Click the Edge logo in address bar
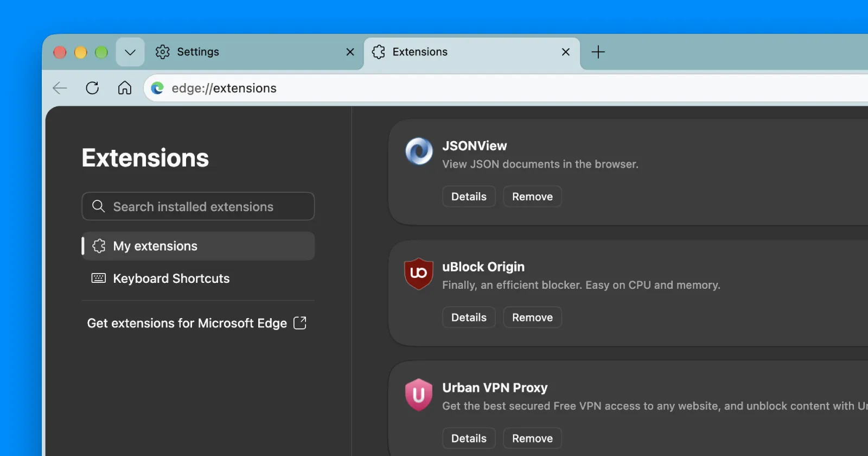 (157, 88)
